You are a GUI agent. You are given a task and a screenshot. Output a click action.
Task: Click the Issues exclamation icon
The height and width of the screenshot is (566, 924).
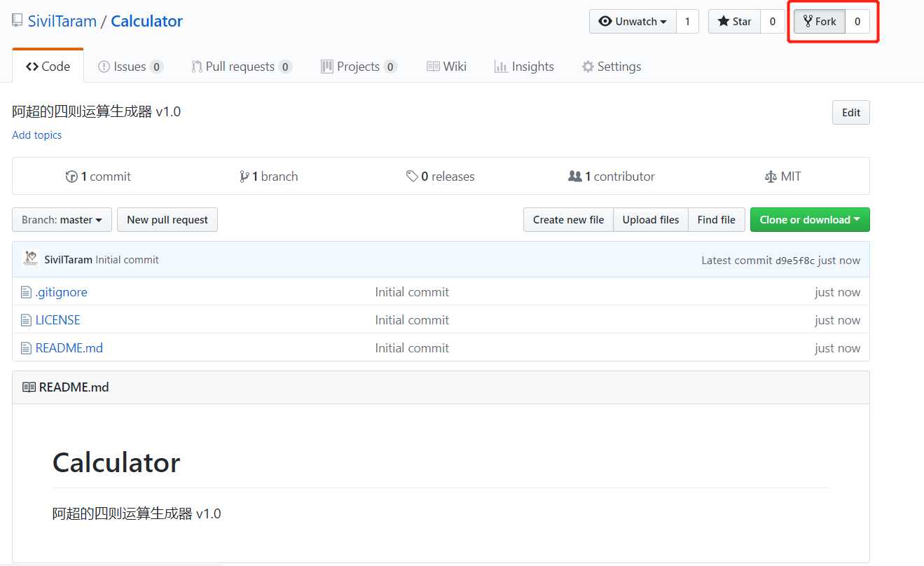(104, 67)
